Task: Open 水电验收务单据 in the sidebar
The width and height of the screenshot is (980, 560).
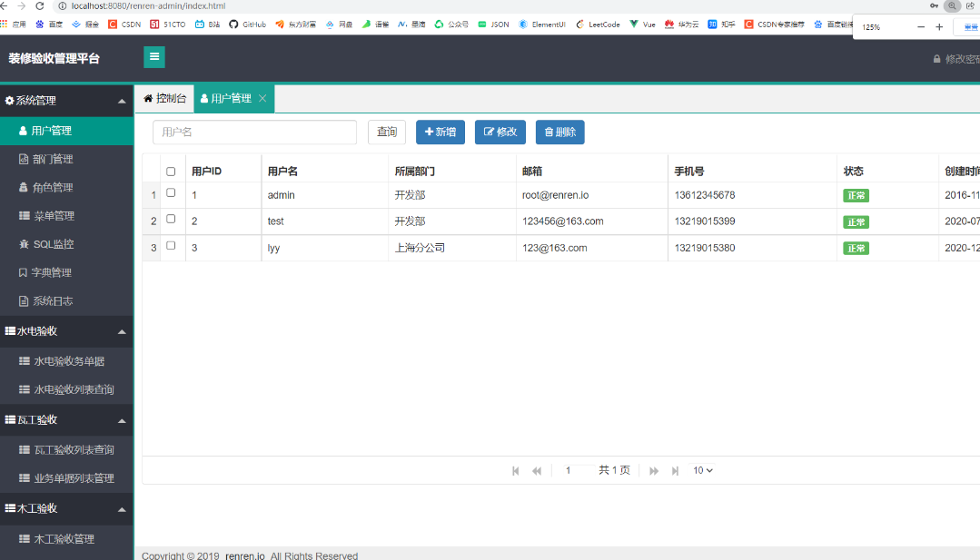Action: point(67,361)
